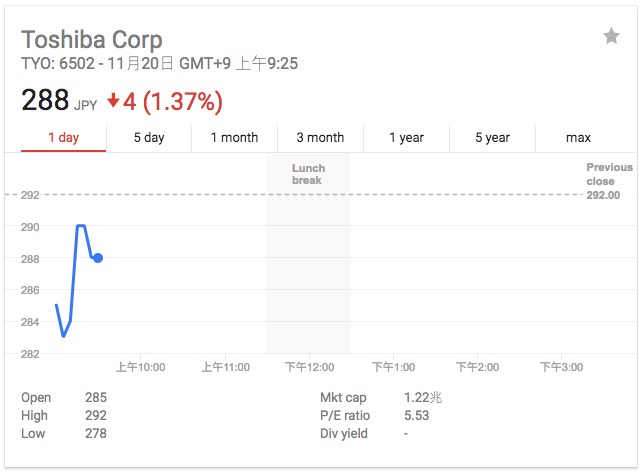Screen dimensions: 642x472
Task: Click the Toshiba Corp title
Action: pyautogui.click(x=92, y=40)
